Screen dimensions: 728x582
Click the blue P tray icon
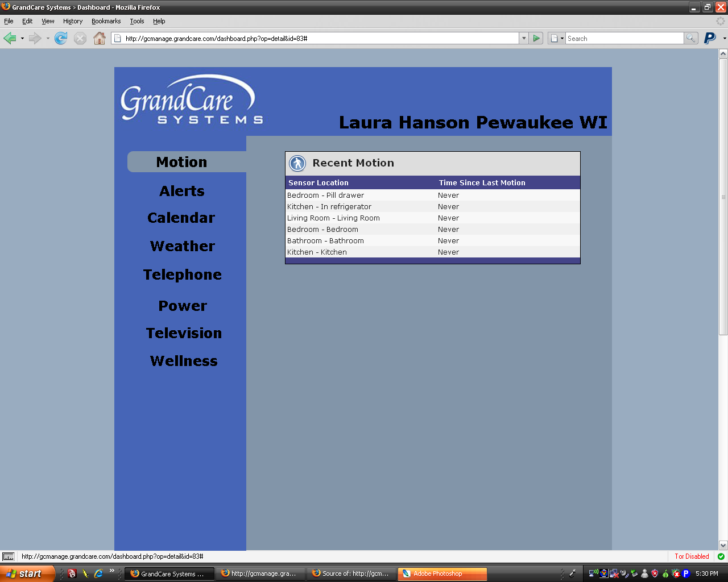point(686,573)
